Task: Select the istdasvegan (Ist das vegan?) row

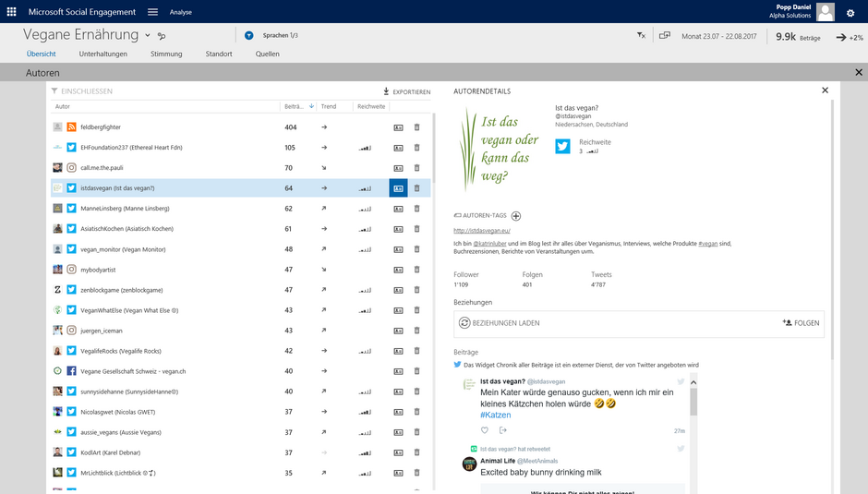Action: [x=240, y=188]
